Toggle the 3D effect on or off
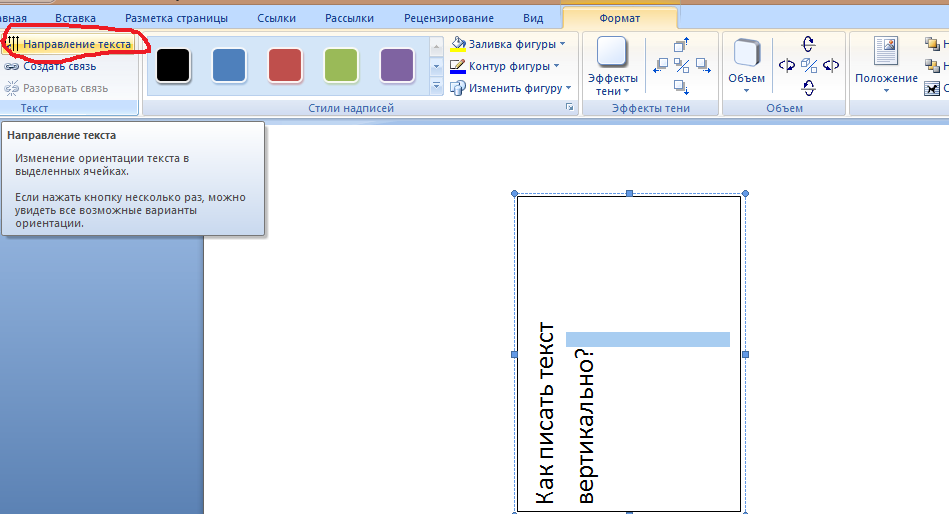The image size is (949, 514). pyautogui.click(x=809, y=66)
